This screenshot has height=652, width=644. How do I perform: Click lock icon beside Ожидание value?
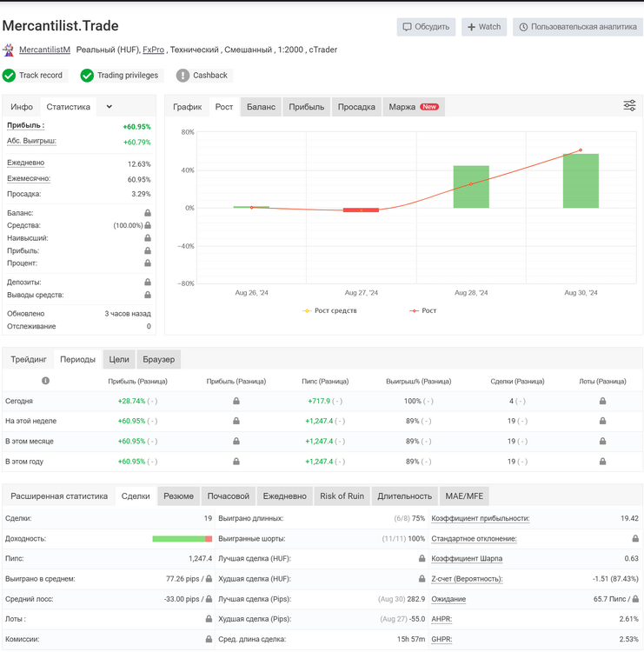635,599
